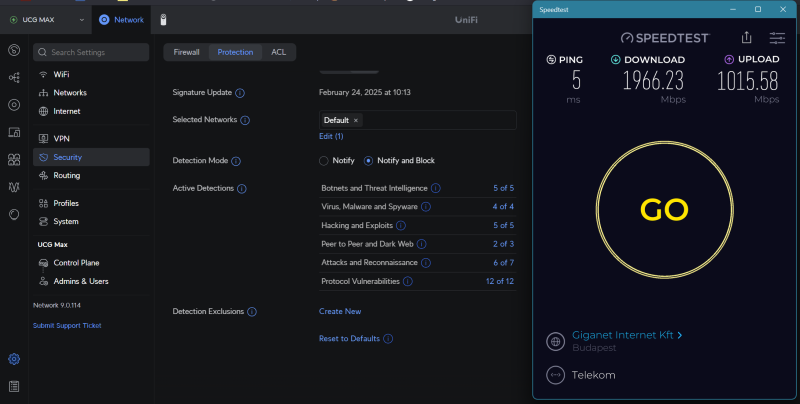Open Speedtest settings sliders icon
This screenshot has height=404, width=800.
coord(777,38)
